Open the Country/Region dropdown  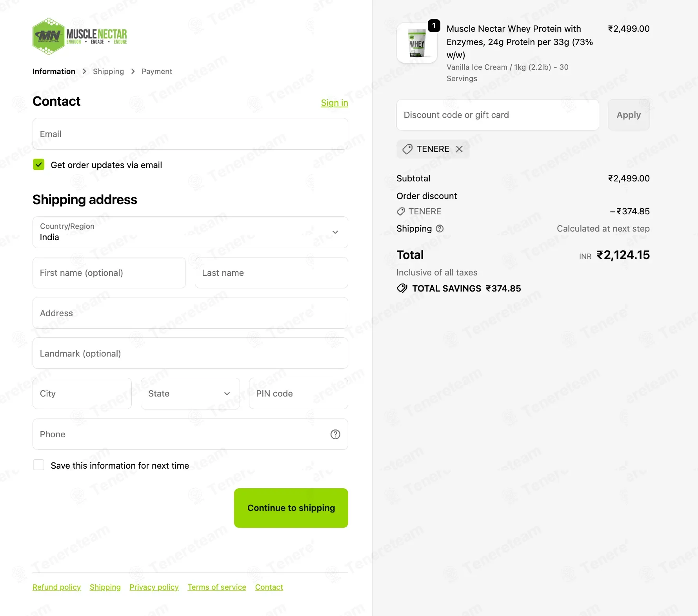pyautogui.click(x=190, y=232)
